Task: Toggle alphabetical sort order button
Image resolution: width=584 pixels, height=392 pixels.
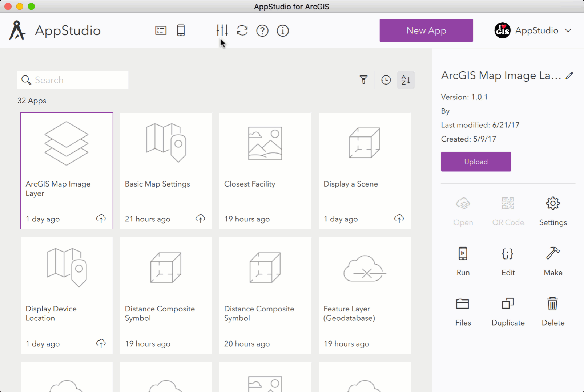Action: click(406, 80)
